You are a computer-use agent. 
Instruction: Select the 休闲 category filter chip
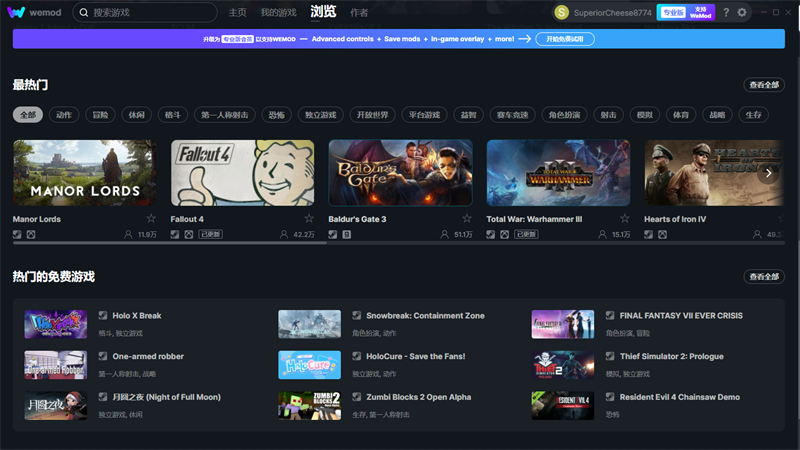click(136, 115)
